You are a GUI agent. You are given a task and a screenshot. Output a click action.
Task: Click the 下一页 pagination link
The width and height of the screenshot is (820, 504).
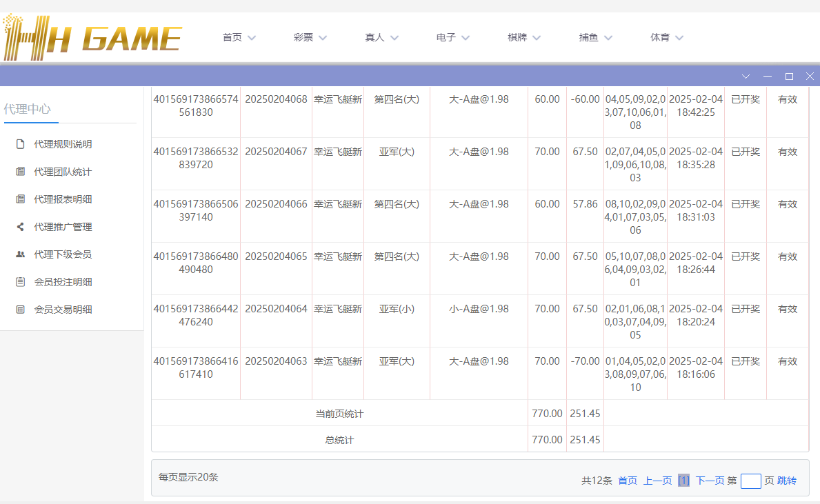click(x=710, y=481)
